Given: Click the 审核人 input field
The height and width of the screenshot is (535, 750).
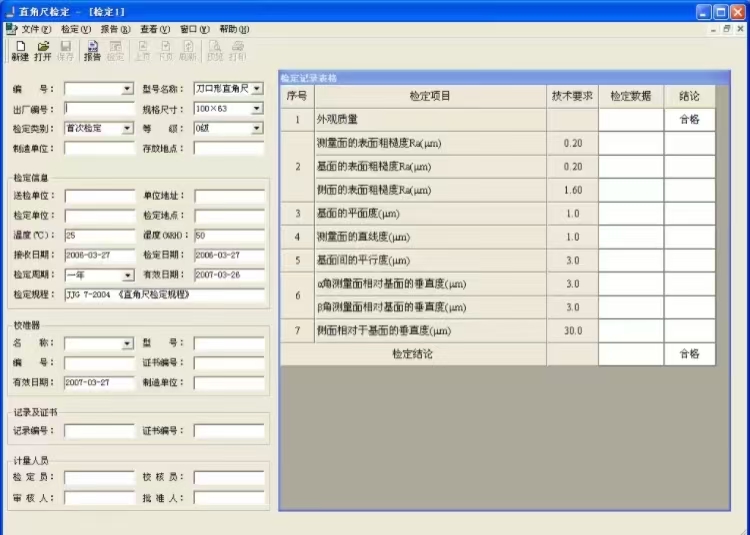Looking at the screenshot, I should [99, 498].
